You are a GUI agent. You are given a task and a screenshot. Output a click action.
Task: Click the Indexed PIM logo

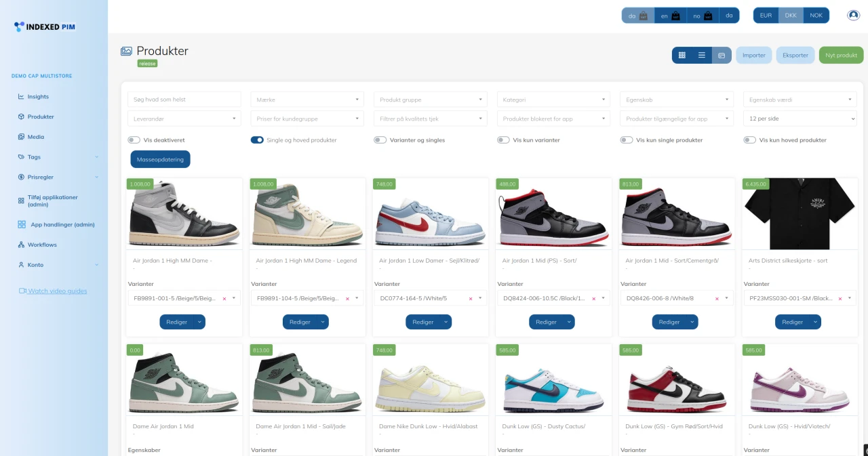45,27
